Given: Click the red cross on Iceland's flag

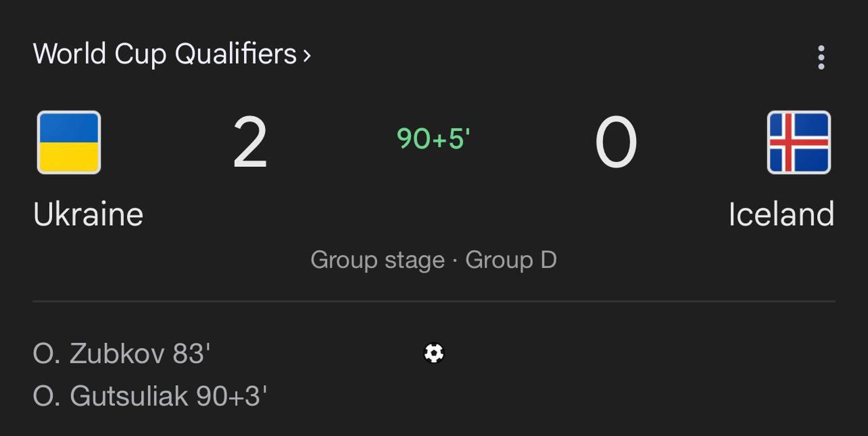Looking at the screenshot, I should coord(789,142).
